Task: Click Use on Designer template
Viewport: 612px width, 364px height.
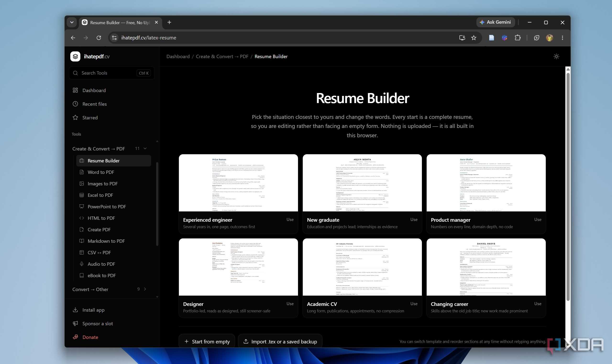Action: click(x=290, y=304)
